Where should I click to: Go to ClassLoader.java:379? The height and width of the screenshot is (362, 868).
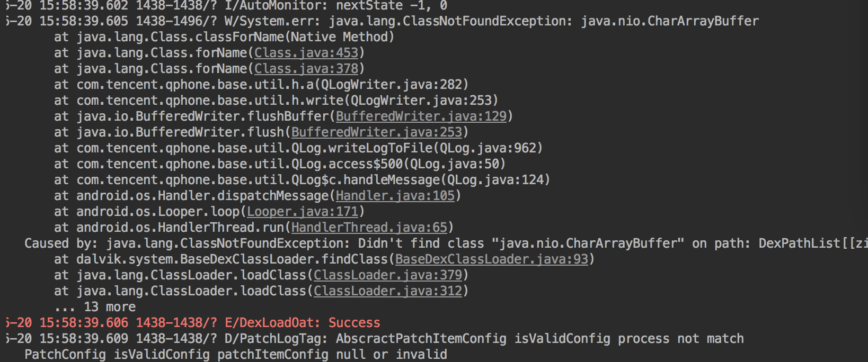point(387,275)
